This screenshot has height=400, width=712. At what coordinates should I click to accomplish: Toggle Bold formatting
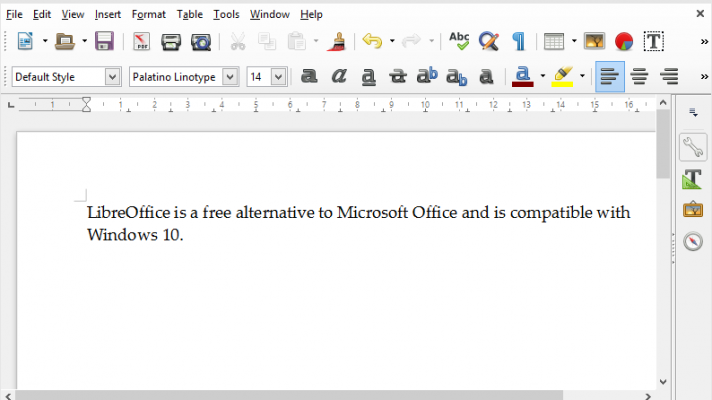click(309, 76)
